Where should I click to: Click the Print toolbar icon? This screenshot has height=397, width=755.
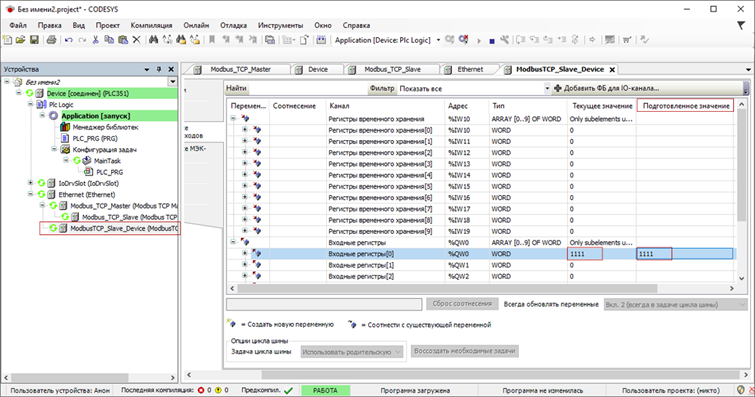[x=52, y=40]
